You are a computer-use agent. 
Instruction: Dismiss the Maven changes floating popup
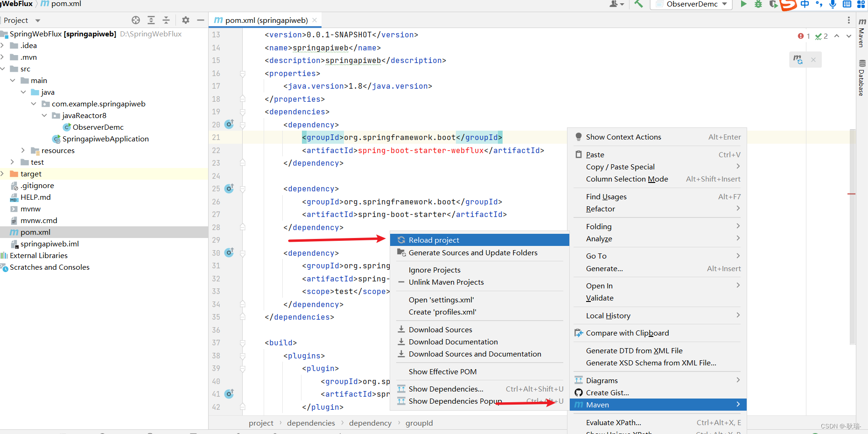point(813,60)
